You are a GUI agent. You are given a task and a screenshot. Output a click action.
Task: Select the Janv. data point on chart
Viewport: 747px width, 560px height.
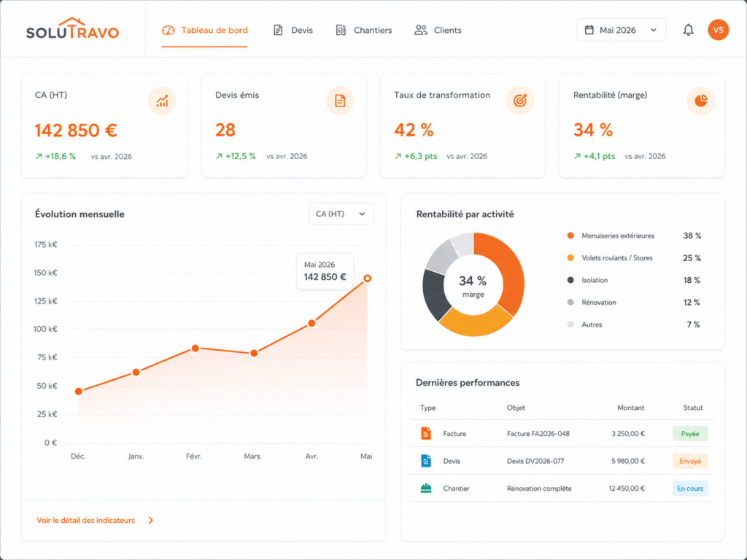136,373
